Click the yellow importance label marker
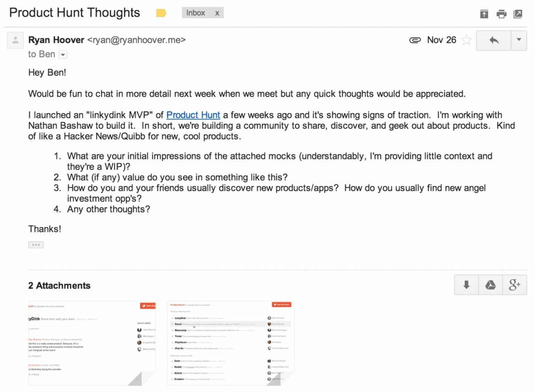535x392 pixels. click(161, 13)
